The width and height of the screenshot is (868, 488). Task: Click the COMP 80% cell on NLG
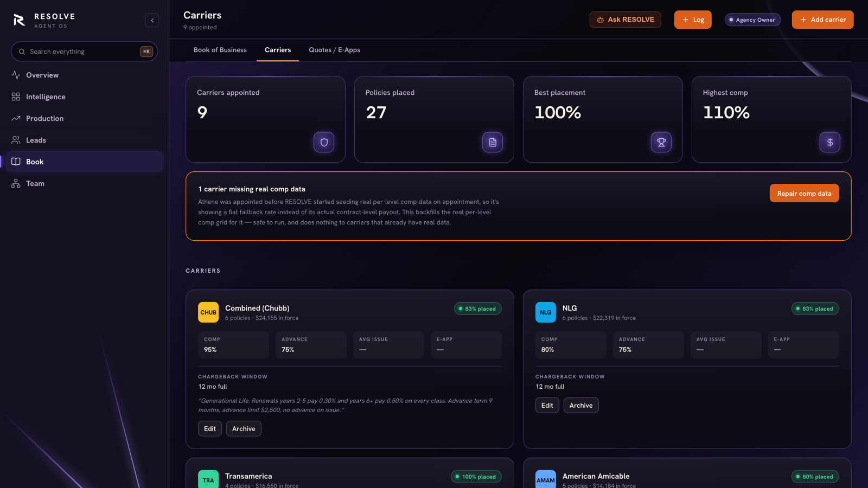coord(571,345)
